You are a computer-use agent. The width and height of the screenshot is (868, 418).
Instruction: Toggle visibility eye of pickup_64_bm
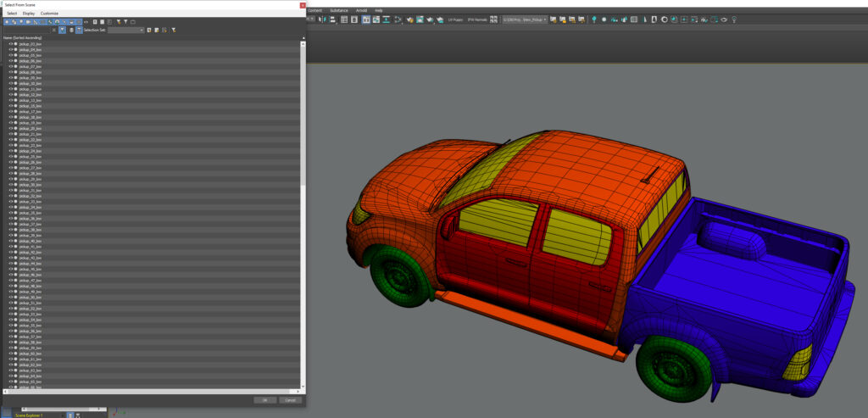(11, 376)
